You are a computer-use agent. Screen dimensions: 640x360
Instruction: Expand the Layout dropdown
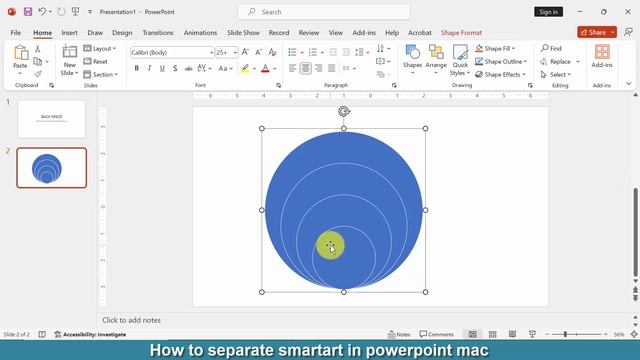pos(100,48)
